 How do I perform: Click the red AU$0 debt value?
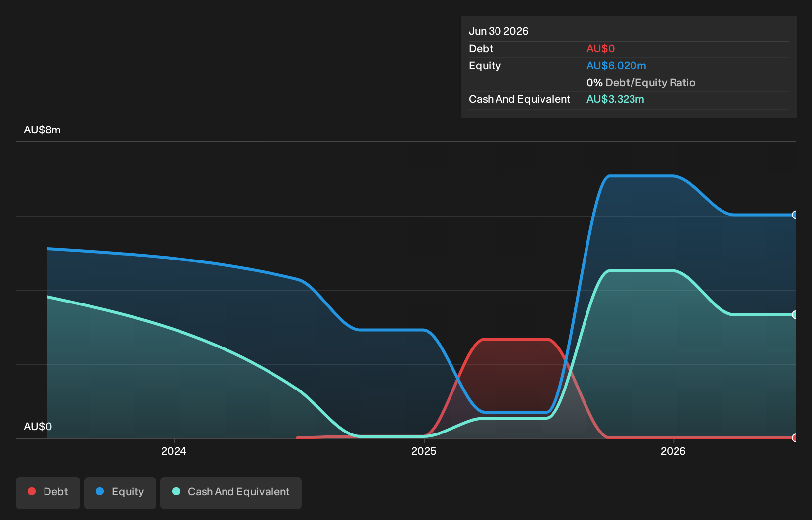(x=600, y=49)
